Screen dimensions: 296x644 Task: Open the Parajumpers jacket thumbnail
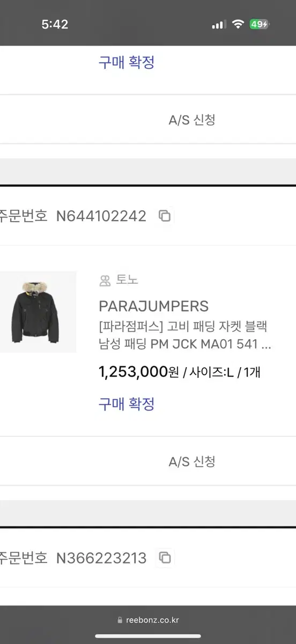[38, 312]
